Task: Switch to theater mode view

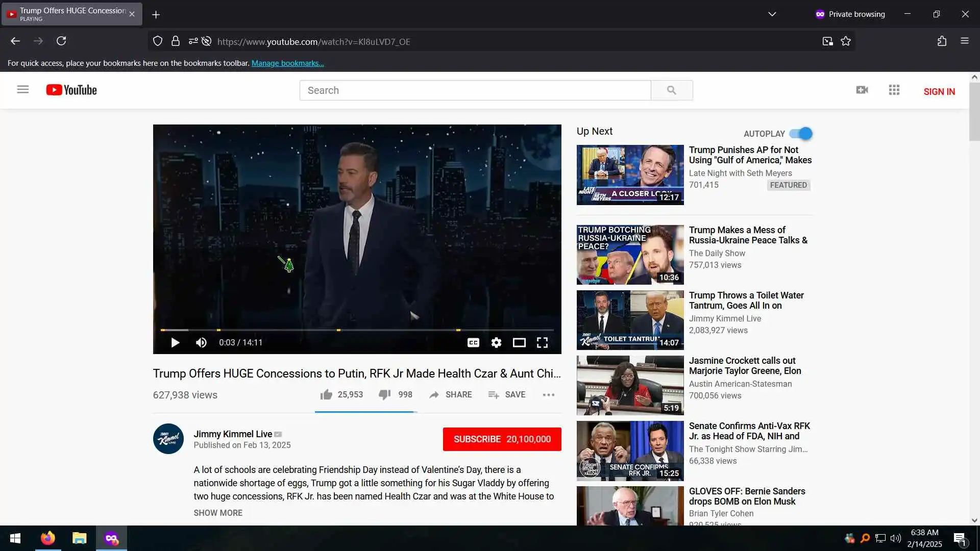Action: (x=519, y=342)
